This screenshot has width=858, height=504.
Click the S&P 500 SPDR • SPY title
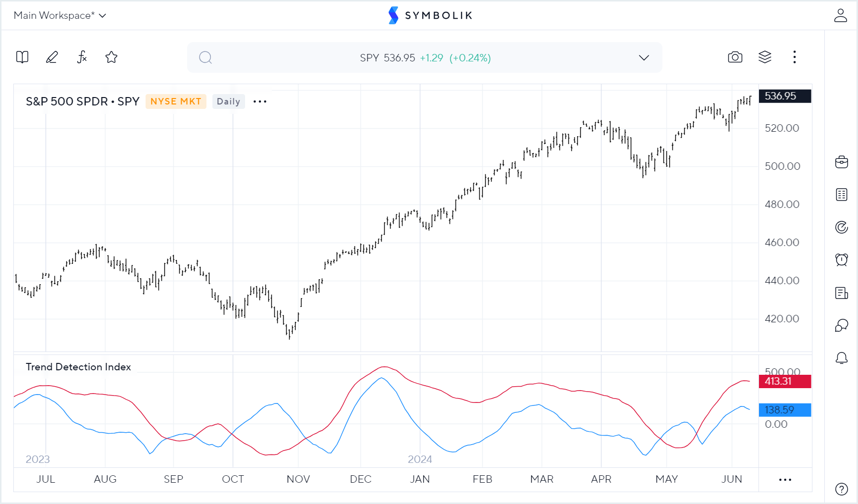tap(83, 101)
